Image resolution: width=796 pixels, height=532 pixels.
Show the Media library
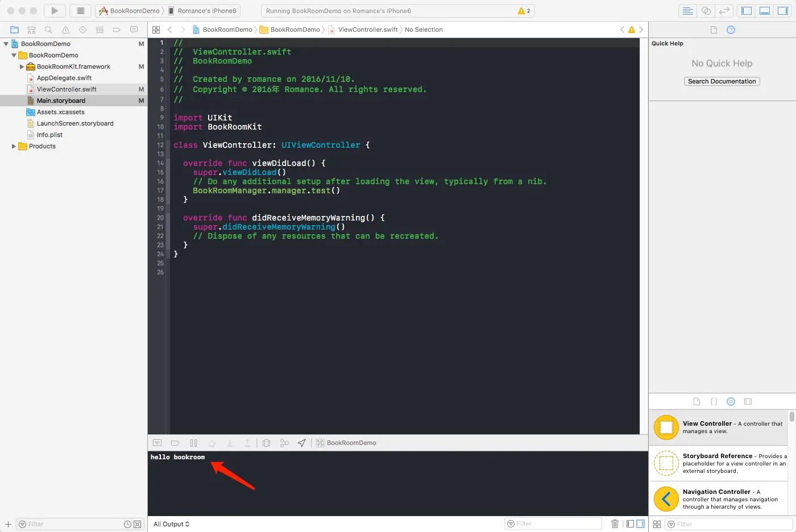pos(748,401)
